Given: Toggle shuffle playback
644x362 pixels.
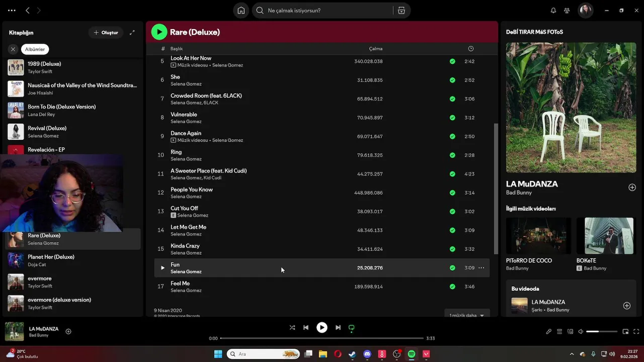Looking at the screenshot, I should pyautogui.click(x=292, y=328).
